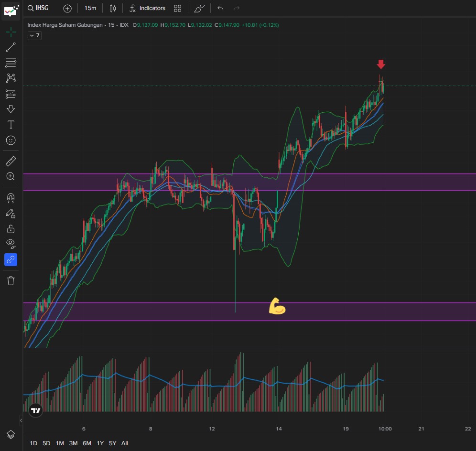This screenshot has width=476, height=451.
Task: Click the red down arrow marker
Action: tap(381, 64)
